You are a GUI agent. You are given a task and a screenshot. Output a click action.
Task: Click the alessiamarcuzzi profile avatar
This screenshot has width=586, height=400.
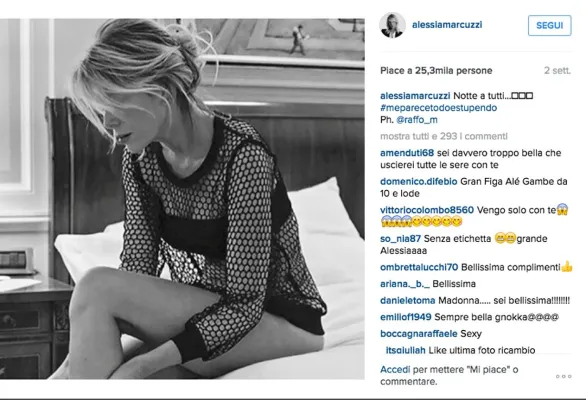(392, 25)
